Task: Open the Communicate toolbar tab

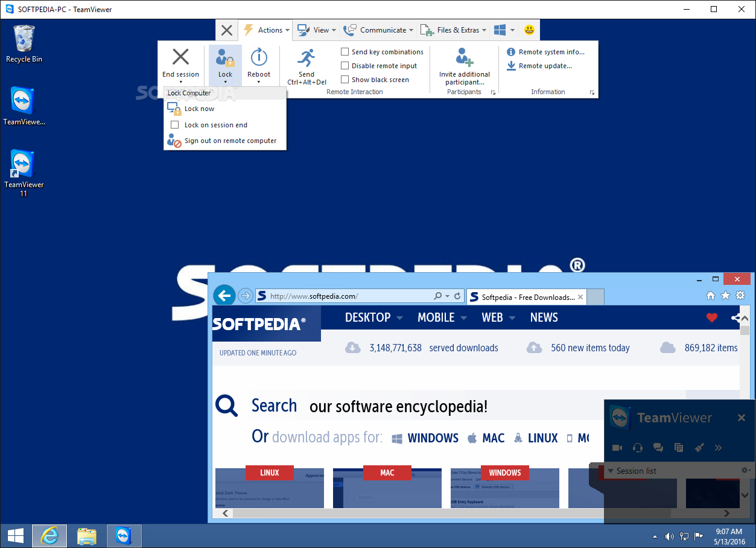Action: pyautogui.click(x=378, y=30)
